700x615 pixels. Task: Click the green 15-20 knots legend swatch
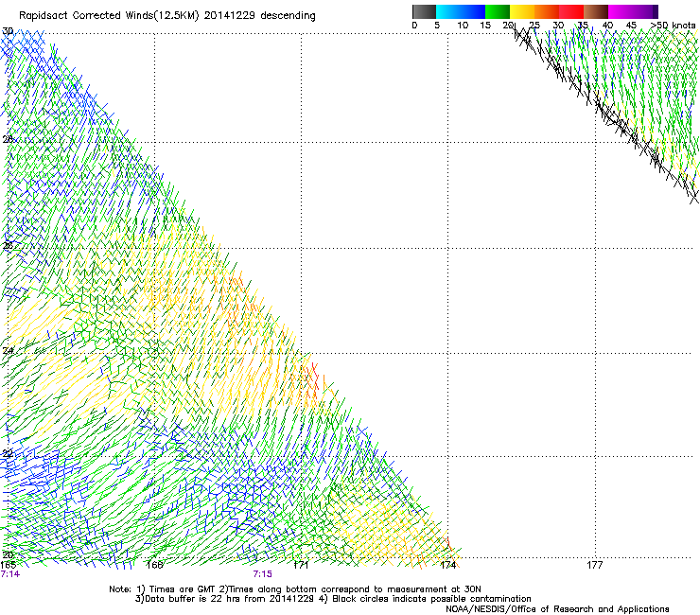(x=498, y=11)
